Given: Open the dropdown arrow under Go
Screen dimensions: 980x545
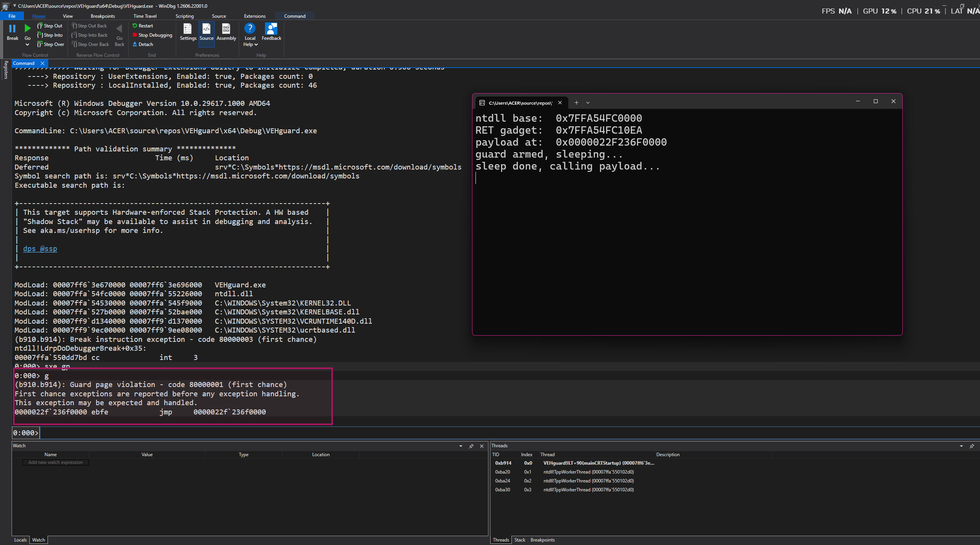Looking at the screenshot, I should click(27, 44).
